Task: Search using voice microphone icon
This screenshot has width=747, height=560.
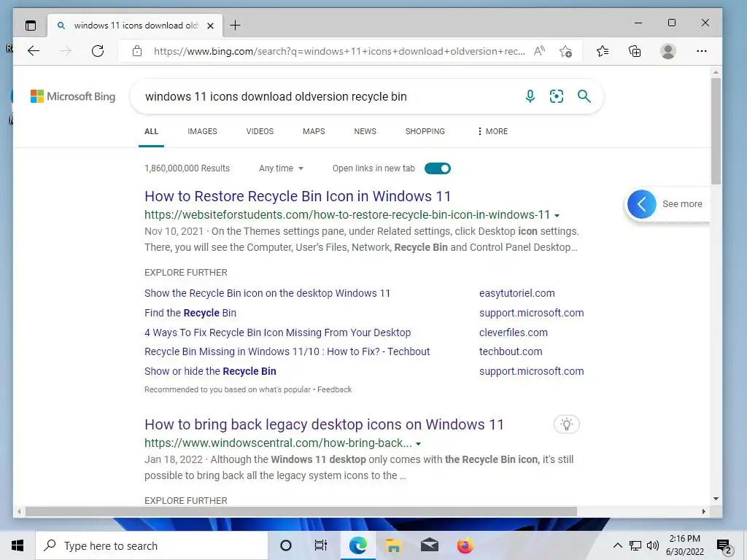Action: [x=530, y=96]
